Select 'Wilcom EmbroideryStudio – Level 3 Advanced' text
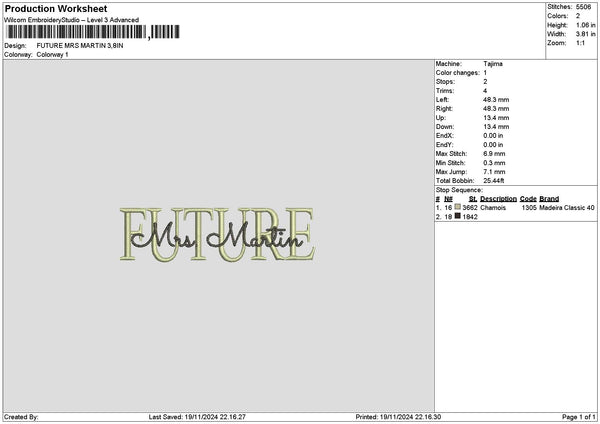Image resolution: width=600 pixels, height=424 pixels. pyautogui.click(x=72, y=20)
